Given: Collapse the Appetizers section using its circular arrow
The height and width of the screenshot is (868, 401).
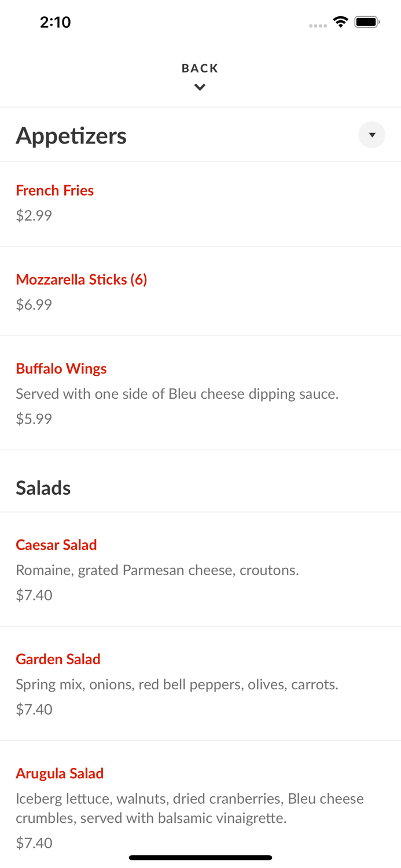Looking at the screenshot, I should pos(371,135).
